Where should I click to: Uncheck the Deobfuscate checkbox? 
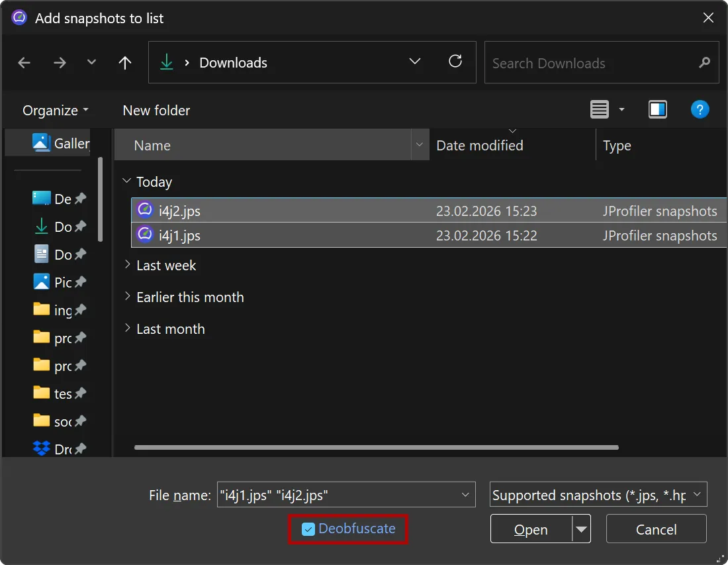click(308, 529)
